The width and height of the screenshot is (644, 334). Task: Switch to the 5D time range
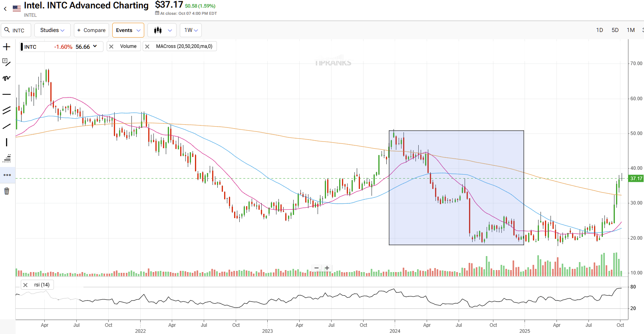click(x=615, y=30)
